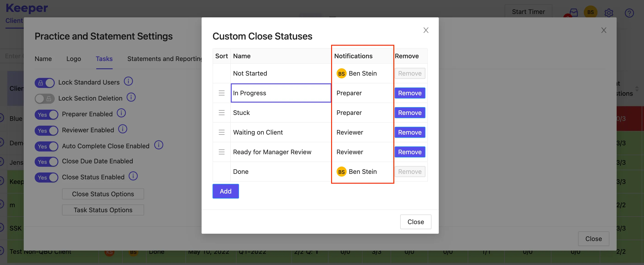
Task: Click info icon beside Reviewer Enabled
Action: coord(122,129)
